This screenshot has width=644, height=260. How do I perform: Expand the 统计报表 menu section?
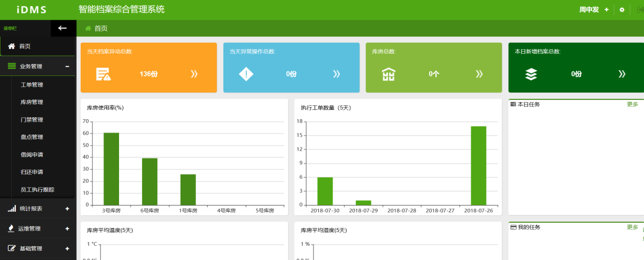pos(67,209)
